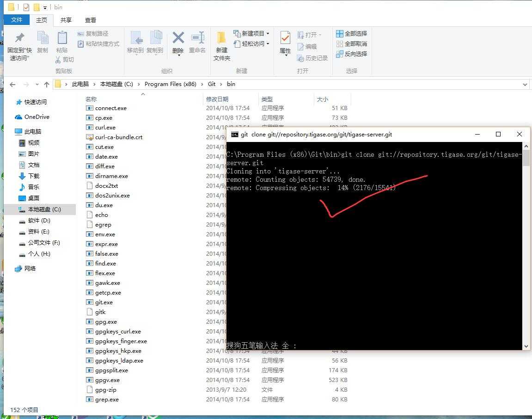Switch to the View (查看) tab
The height and width of the screenshot is (419, 532).
[90, 20]
